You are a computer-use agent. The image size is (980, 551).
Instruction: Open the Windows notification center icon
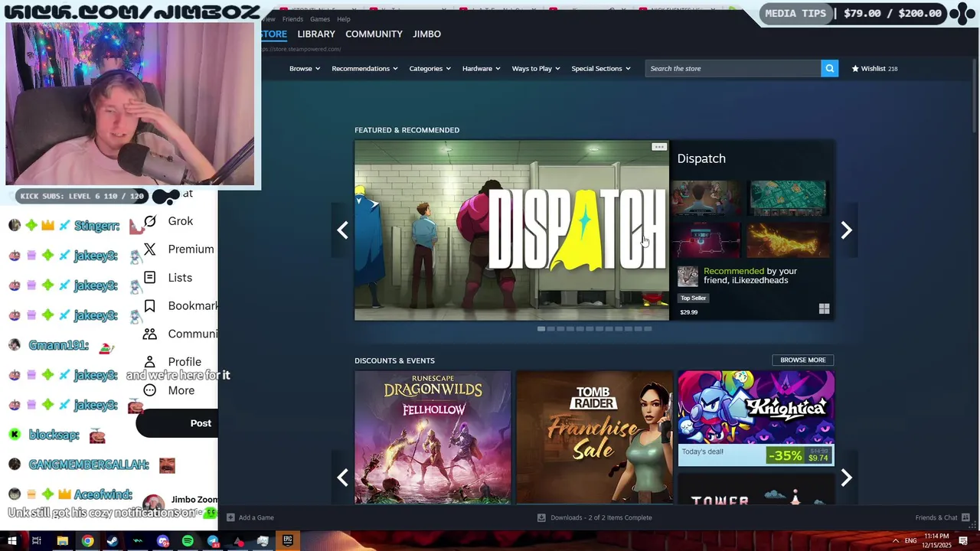(963, 541)
